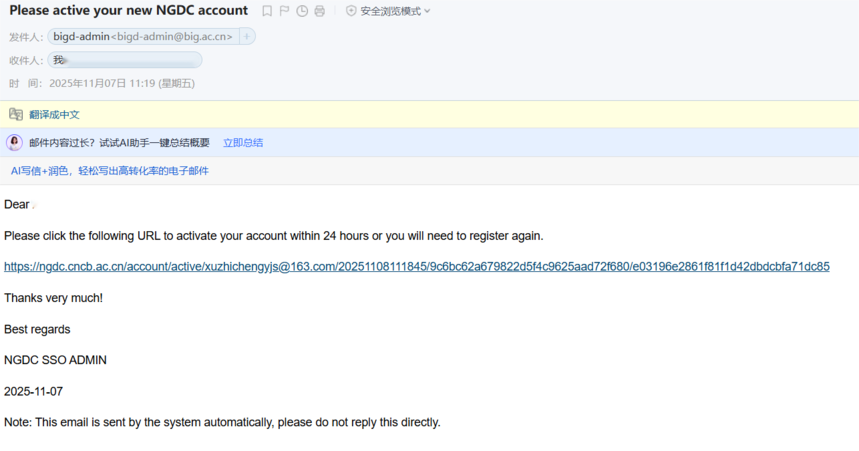Click the plus icon next to the sender address
Image resolution: width=859 pixels, height=451 pixels.
[247, 37]
